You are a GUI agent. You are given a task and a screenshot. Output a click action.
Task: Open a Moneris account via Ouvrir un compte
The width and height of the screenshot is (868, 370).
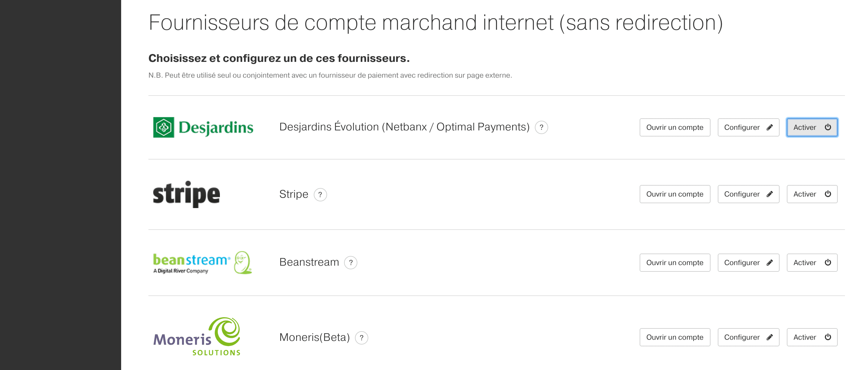pyautogui.click(x=674, y=337)
